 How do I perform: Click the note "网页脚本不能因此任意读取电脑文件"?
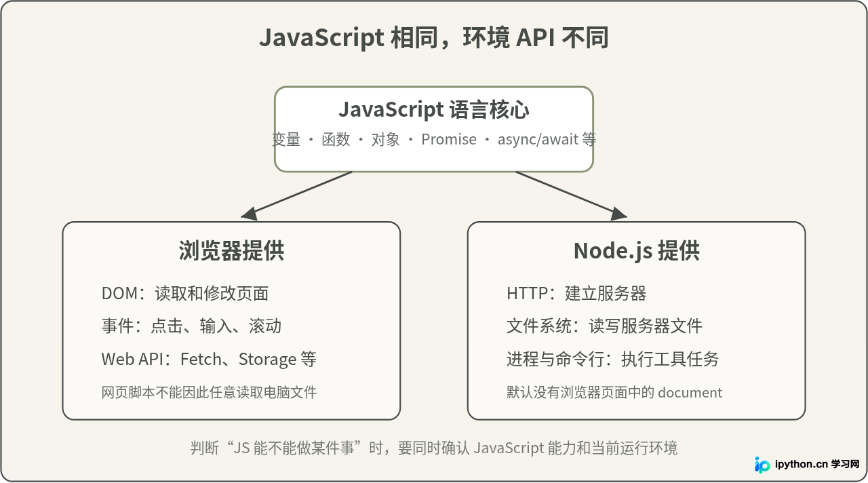(x=209, y=392)
